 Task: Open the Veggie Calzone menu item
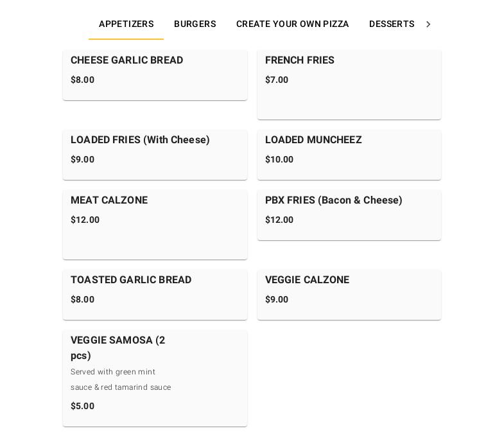[x=307, y=280]
